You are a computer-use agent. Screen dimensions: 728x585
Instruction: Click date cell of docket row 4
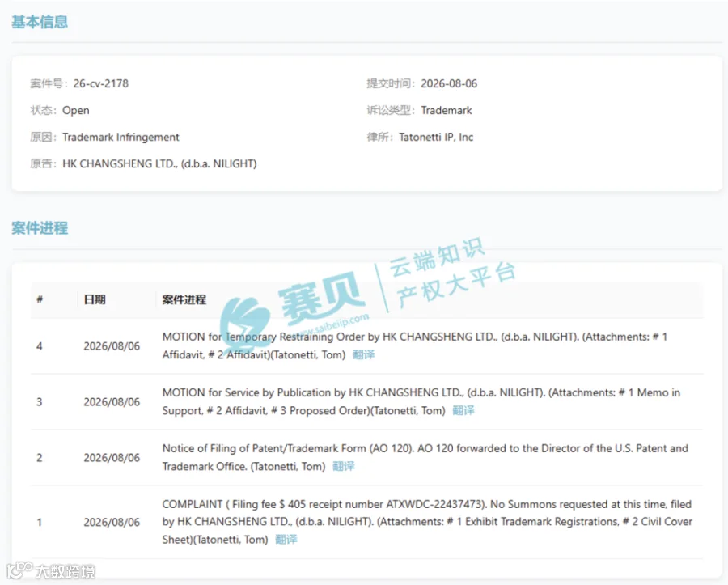pos(112,346)
